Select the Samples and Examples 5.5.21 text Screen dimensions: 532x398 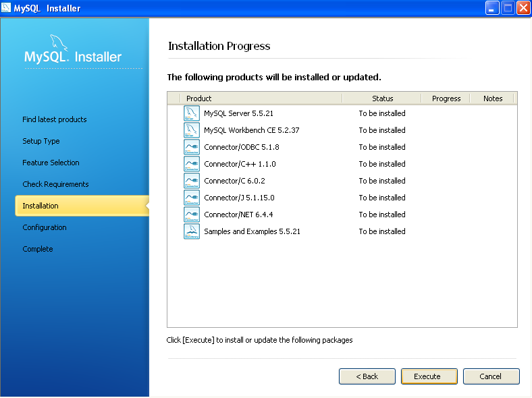(252, 231)
